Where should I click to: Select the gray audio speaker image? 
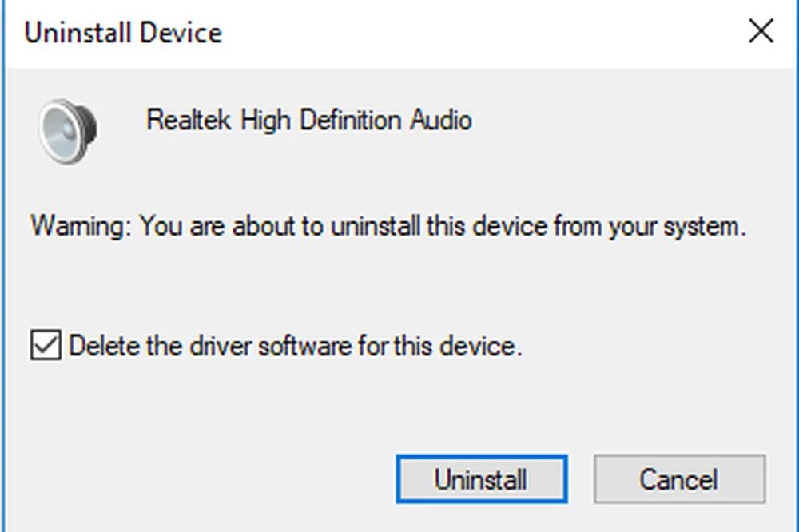click(x=68, y=132)
